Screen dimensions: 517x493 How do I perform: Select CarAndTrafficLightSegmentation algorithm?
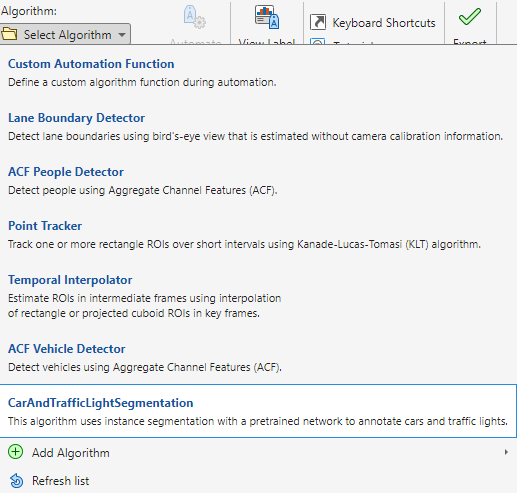tap(258, 411)
